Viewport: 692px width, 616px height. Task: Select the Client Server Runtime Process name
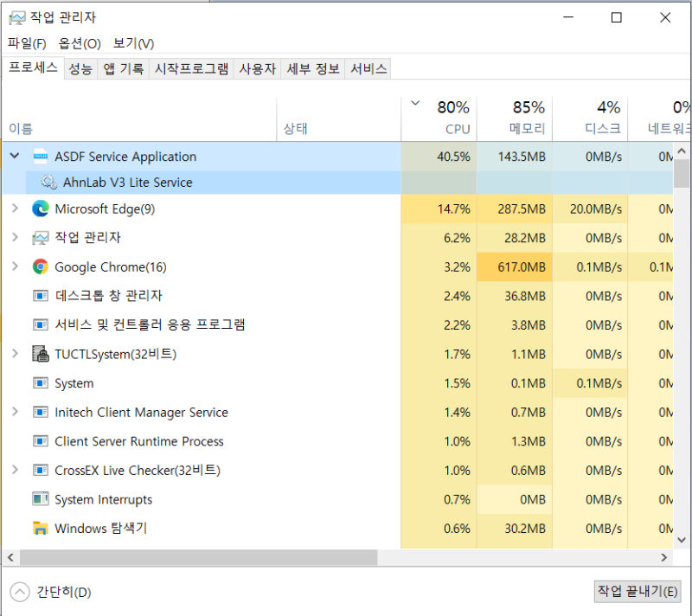[139, 441]
